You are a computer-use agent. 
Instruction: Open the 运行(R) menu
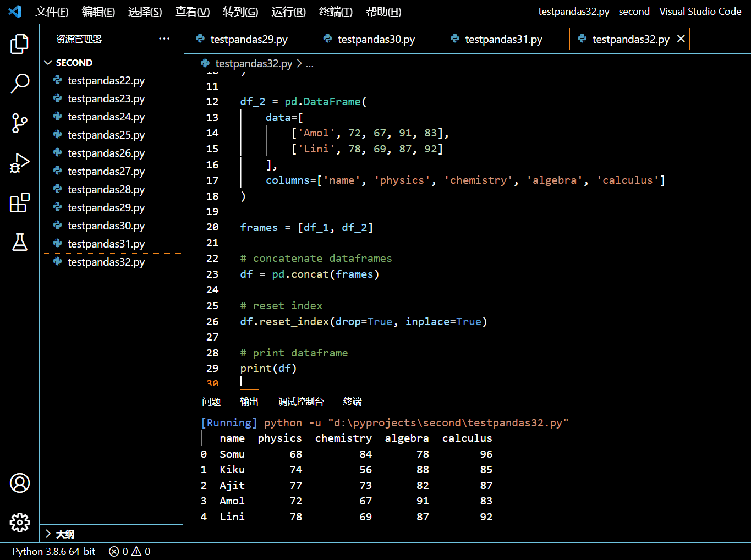coord(288,12)
